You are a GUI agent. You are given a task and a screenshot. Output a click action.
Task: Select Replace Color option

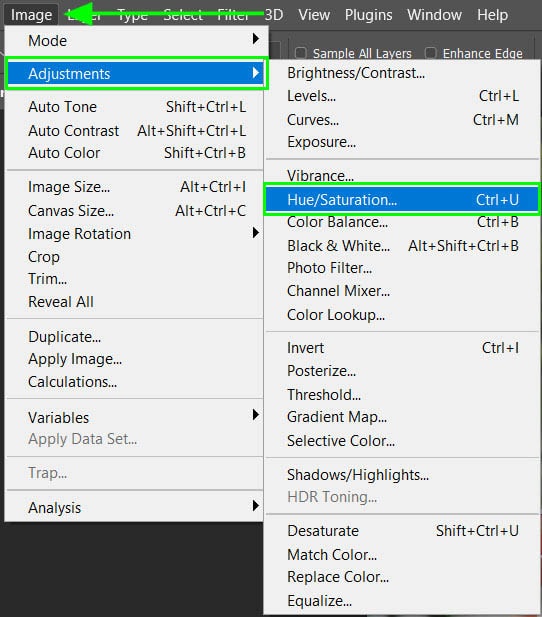pos(402,577)
